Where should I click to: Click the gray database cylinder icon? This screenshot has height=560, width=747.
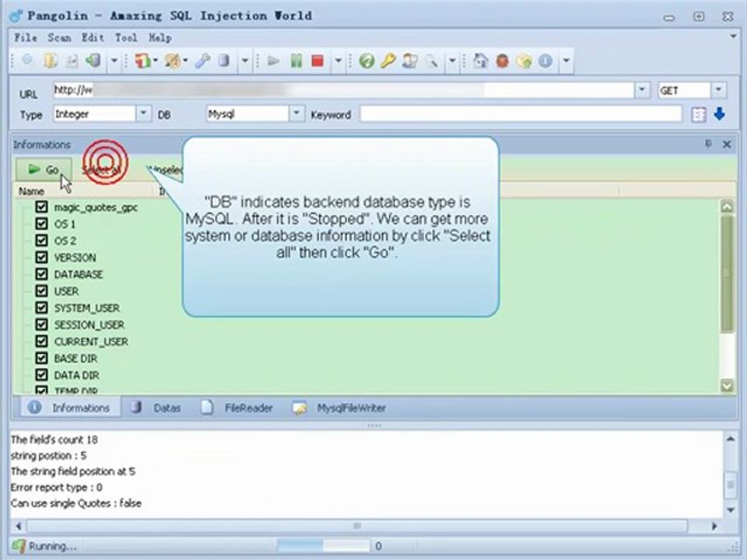click(223, 61)
